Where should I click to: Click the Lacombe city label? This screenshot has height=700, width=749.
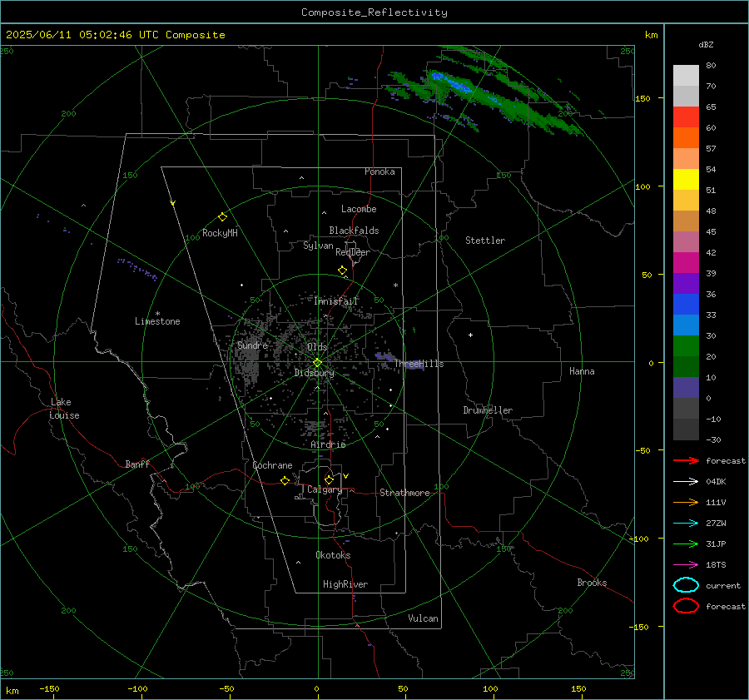click(x=359, y=209)
